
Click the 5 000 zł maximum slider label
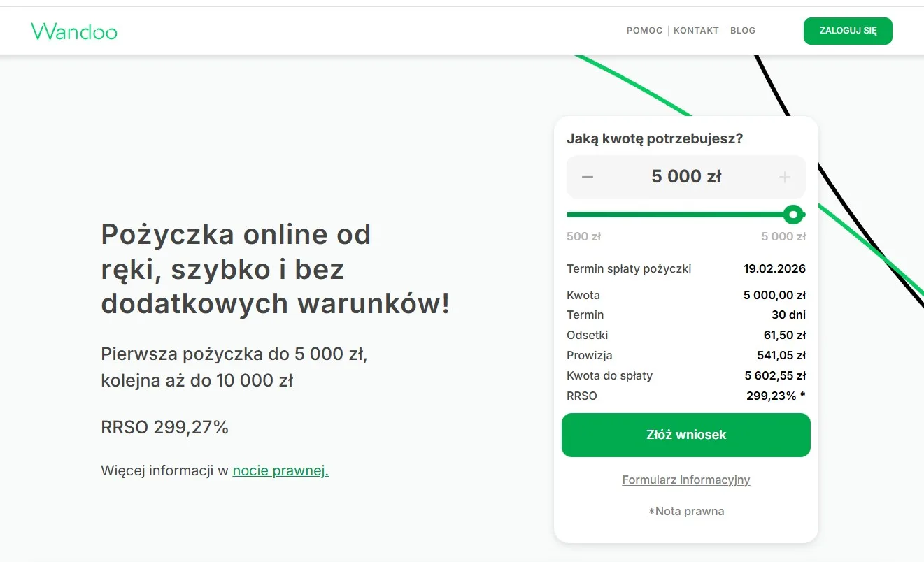783,236
